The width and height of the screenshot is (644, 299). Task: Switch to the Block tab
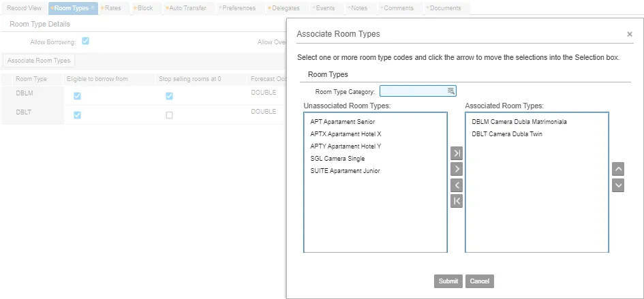click(145, 8)
